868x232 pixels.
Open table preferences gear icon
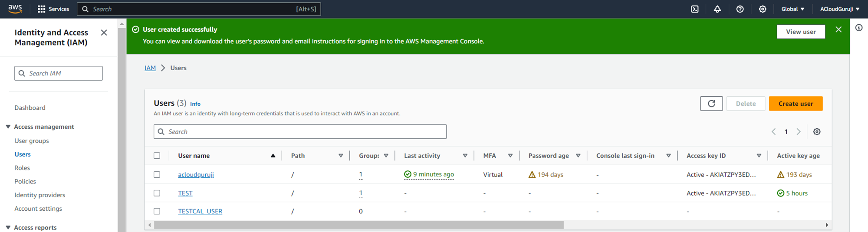pyautogui.click(x=817, y=132)
